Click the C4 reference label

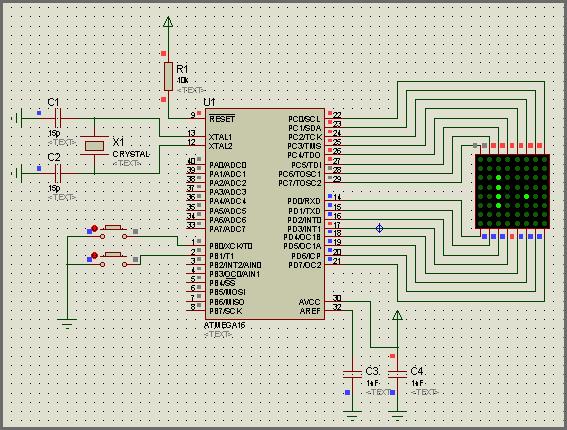click(x=417, y=371)
